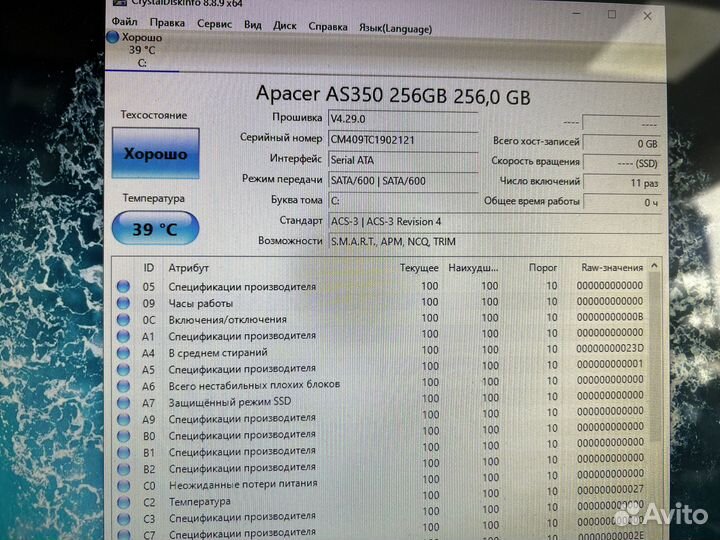
Task: Close the CrystalDiskInfo window
Action: point(647,16)
